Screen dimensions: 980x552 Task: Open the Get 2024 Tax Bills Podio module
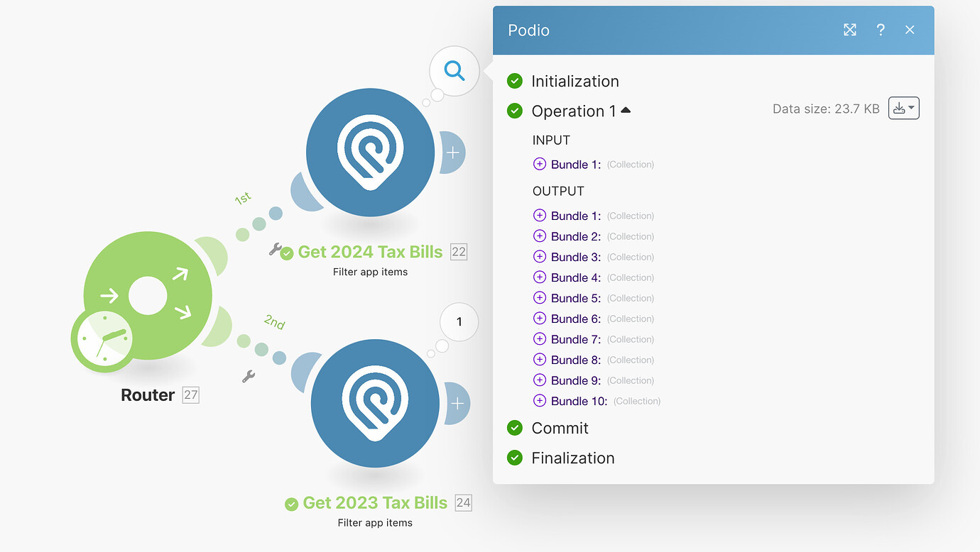pyautogui.click(x=370, y=152)
